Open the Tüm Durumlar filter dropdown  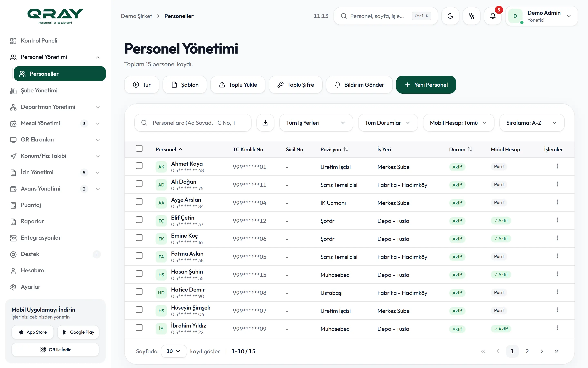tap(388, 123)
